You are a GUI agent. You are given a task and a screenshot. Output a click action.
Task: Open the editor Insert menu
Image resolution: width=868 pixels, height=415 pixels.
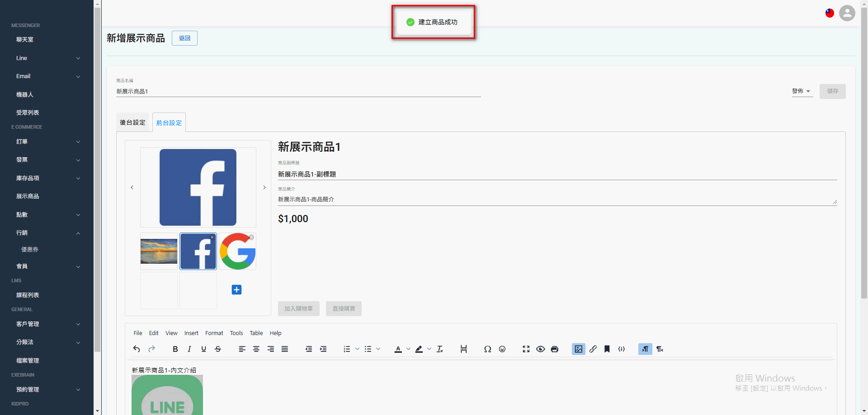click(x=191, y=333)
